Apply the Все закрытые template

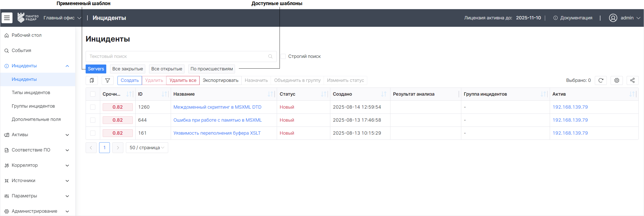click(127, 69)
